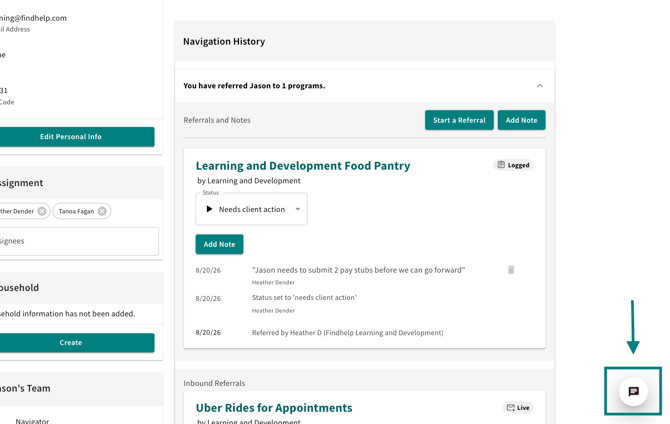The image size is (670, 424).
Task: Click the play arrow icon in Status field
Action: [209, 209]
